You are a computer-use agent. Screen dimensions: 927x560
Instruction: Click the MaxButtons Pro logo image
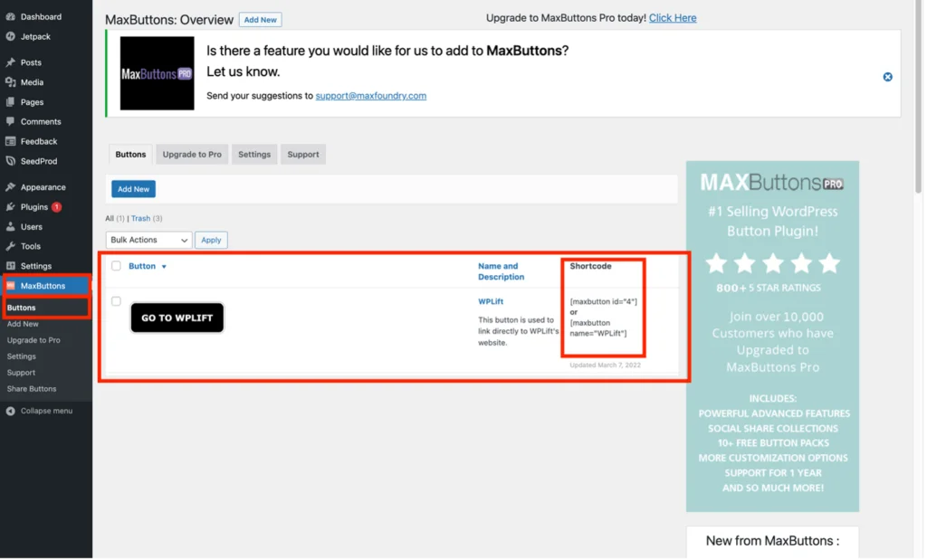click(x=158, y=73)
